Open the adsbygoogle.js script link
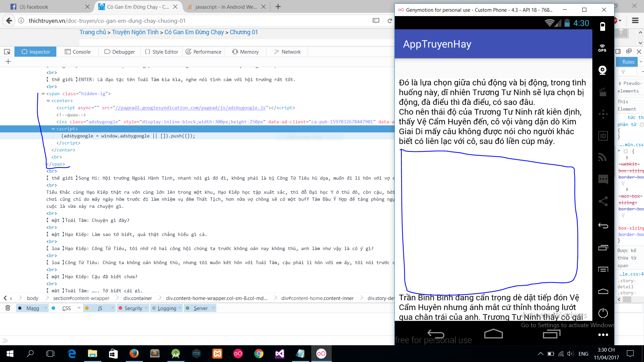Screen dimensions: 644x362 pyautogui.click(x=190, y=108)
